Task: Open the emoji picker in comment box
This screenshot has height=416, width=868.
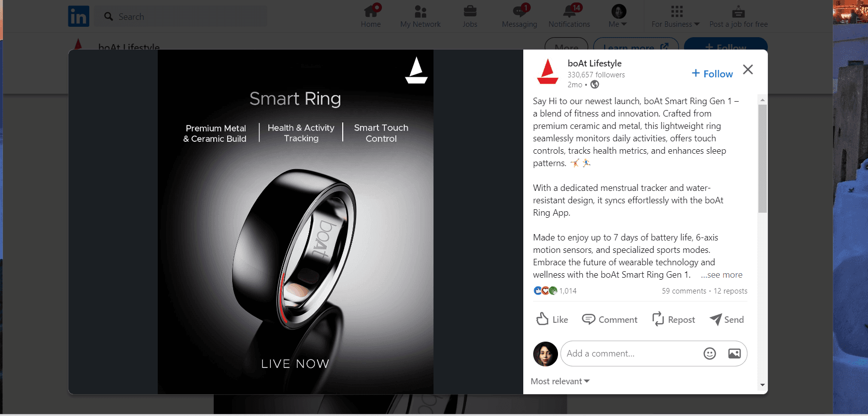Action: pos(710,354)
